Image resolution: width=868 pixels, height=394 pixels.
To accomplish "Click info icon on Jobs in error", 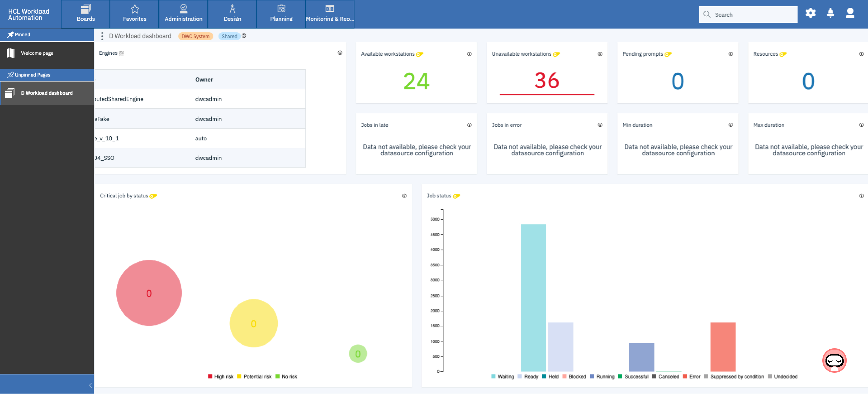I will click(x=600, y=125).
